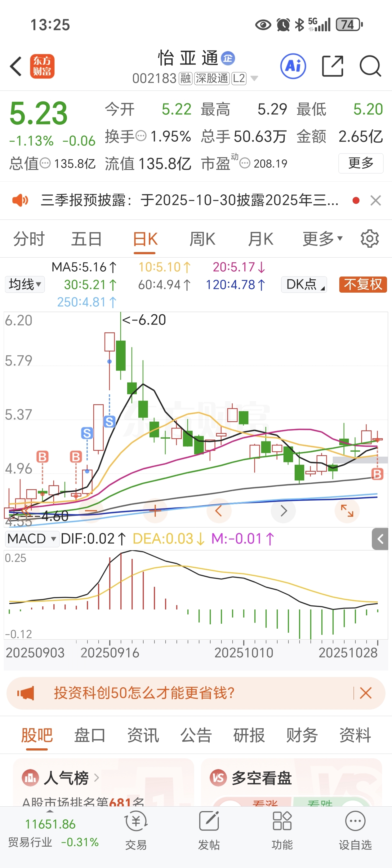Tap the 人气榜 ranking icon
The width and height of the screenshot is (392, 868).
click(x=30, y=778)
